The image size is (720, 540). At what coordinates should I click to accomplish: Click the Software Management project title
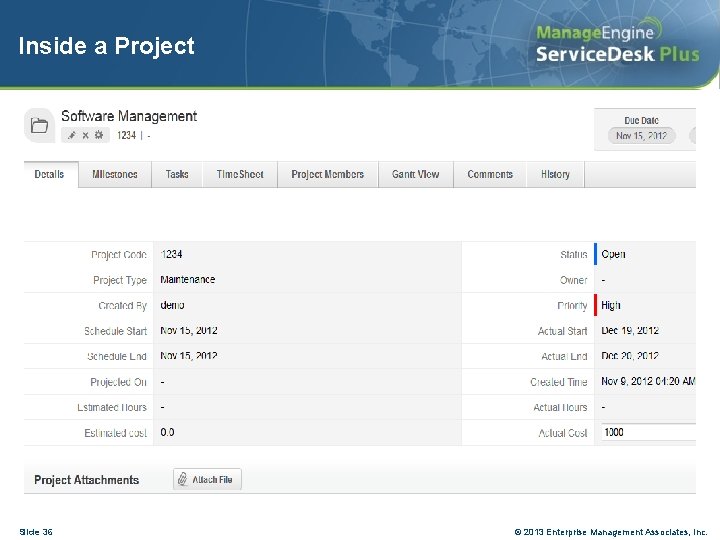click(x=129, y=116)
